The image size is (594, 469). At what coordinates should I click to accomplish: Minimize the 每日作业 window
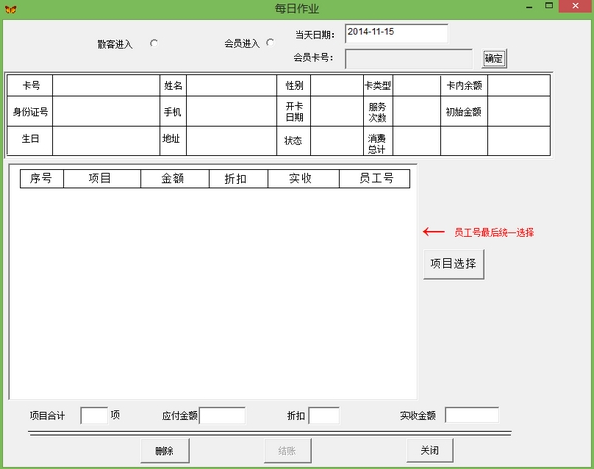click(529, 6)
